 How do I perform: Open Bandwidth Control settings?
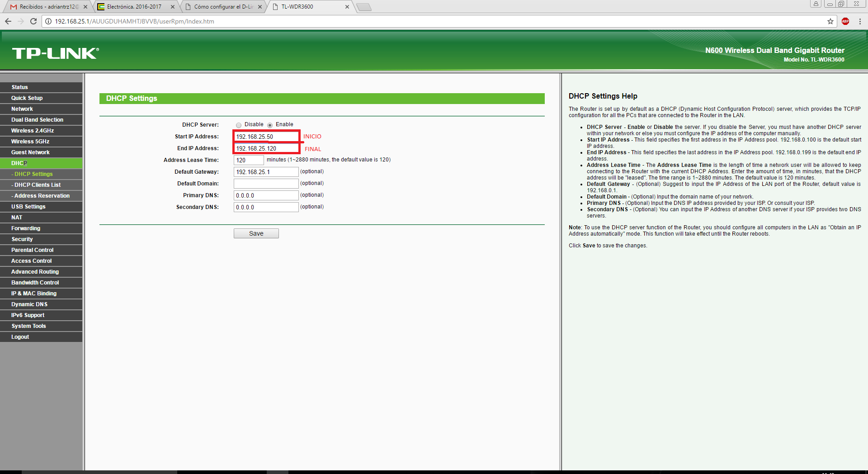(41, 283)
